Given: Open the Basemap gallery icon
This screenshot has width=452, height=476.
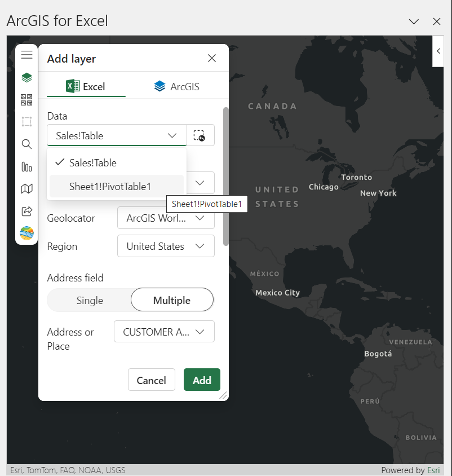Looking at the screenshot, I should point(26,100).
